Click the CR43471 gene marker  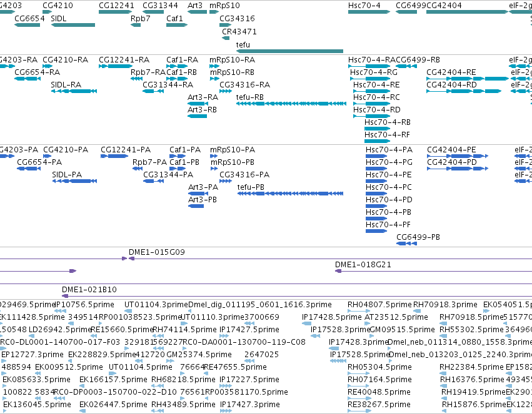click(226, 38)
